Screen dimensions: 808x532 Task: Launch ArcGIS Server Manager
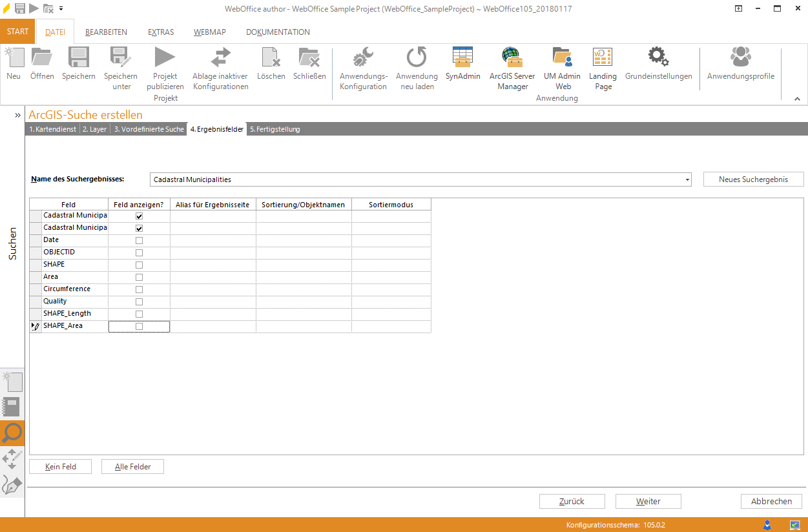[x=512, y=58]
